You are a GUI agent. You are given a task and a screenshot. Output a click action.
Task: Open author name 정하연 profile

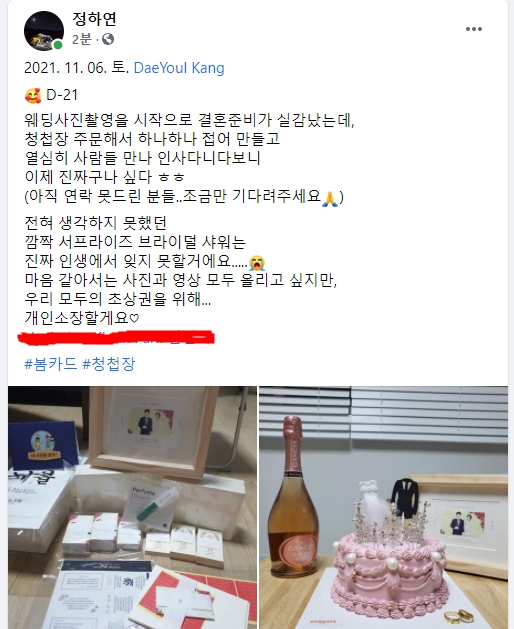(x=94, y=19)
